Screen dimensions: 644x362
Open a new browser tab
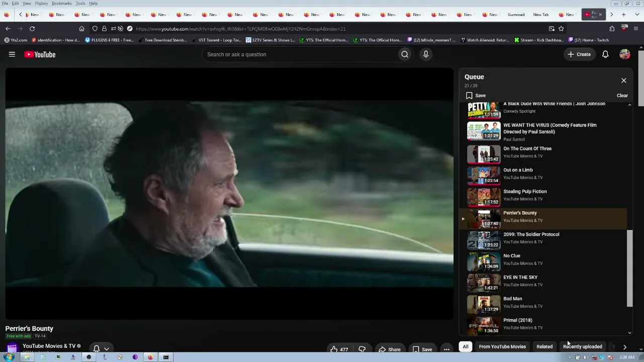point(624,15)
